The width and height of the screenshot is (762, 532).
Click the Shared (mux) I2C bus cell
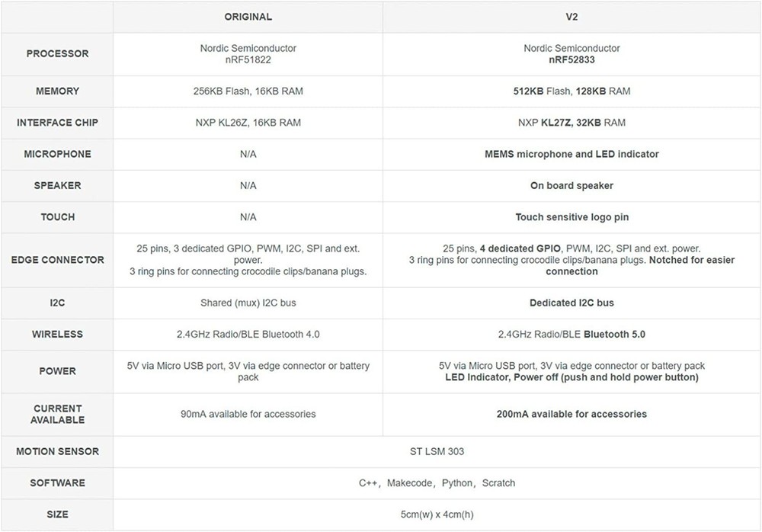point(248,303)
